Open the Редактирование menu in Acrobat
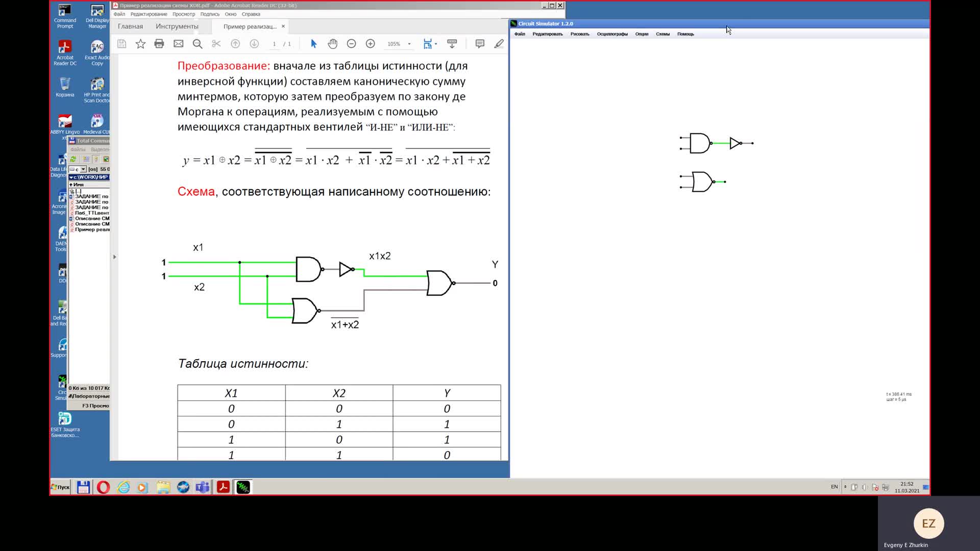This screenshot has width=980, height=551. (149, 14)
